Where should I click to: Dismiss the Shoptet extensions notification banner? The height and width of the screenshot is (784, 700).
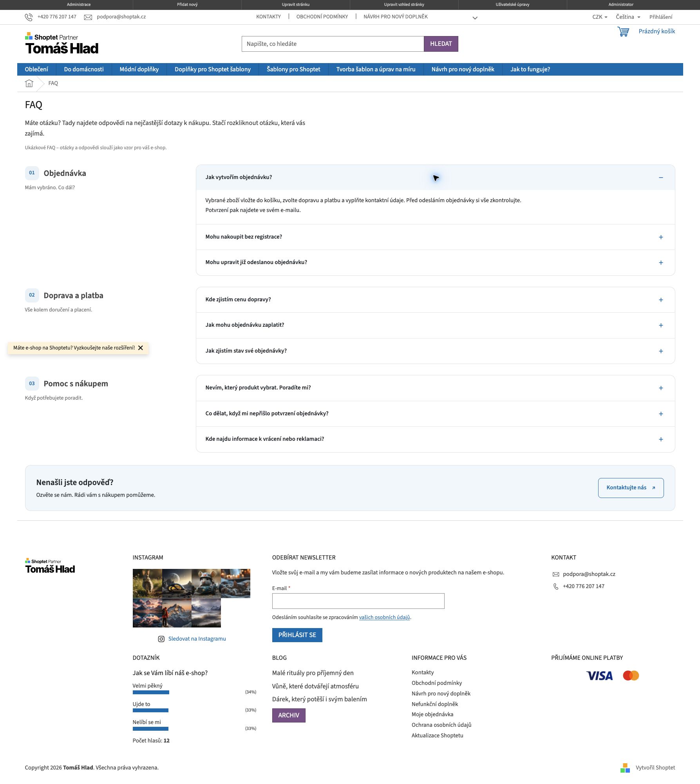(141, 348)
